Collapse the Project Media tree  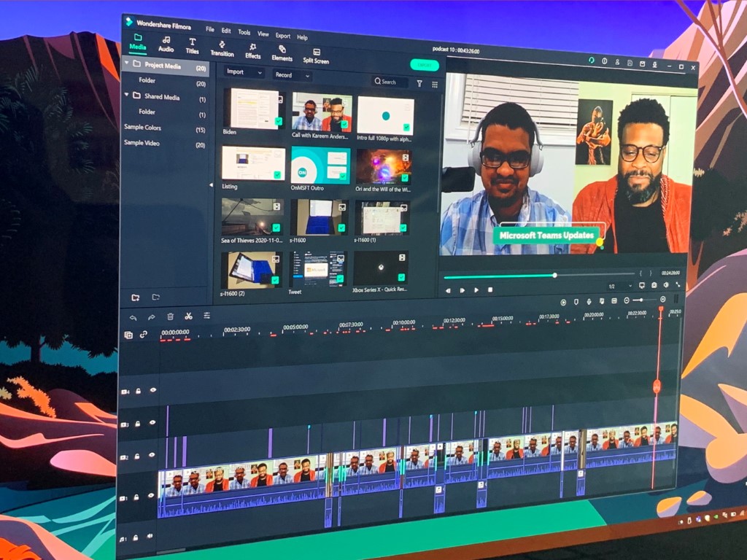point(127,65)
